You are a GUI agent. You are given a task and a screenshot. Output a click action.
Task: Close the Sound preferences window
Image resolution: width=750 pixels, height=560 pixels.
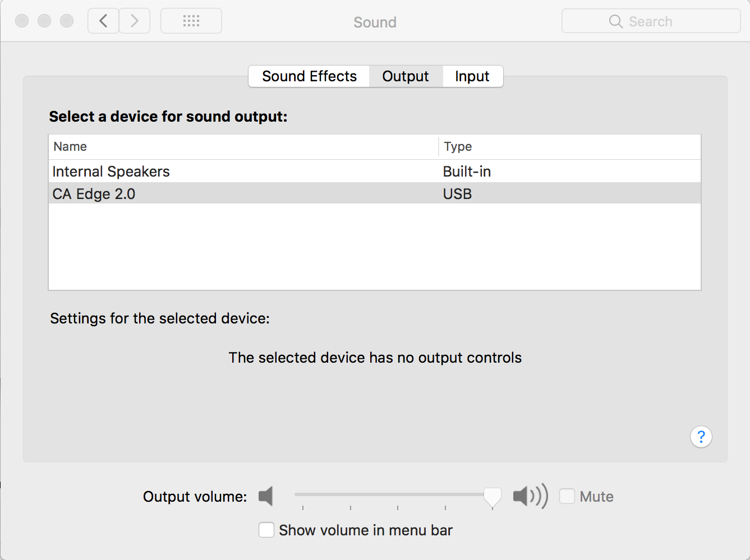tap(22, 21)
